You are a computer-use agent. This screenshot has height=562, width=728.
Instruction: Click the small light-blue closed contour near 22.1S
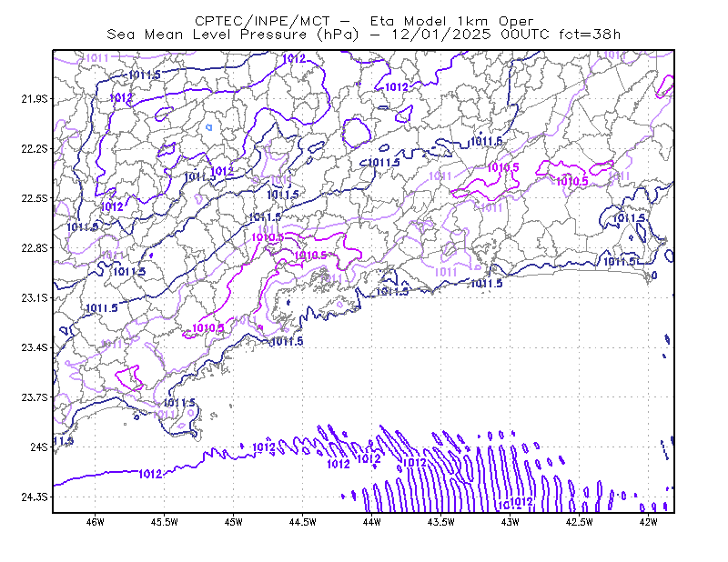209,127
